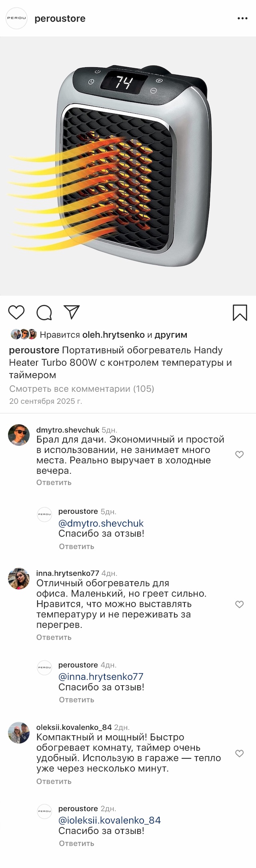Click the heater product image
The image size is (256, 868).
pyautogui.click(x=128, y=166)
